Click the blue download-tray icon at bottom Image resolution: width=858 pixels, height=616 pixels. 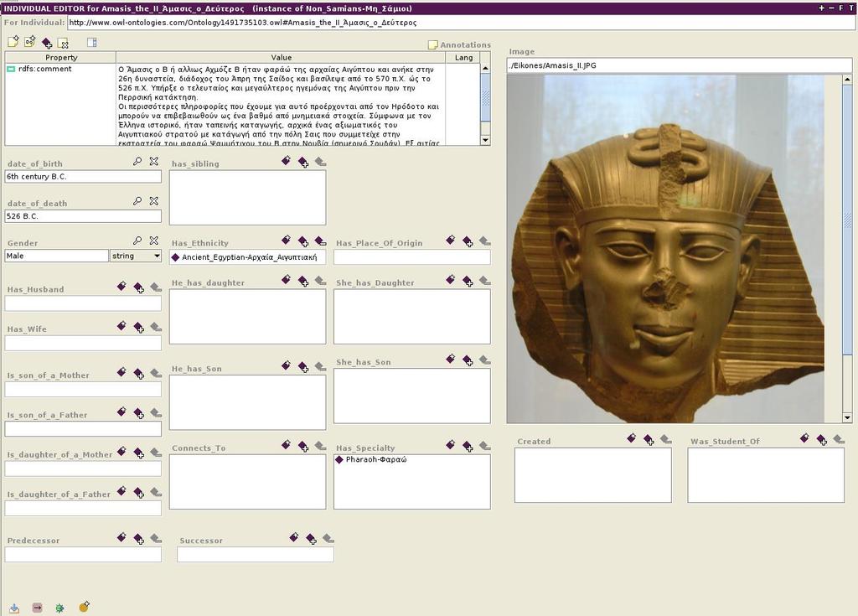tap(15, 608)
